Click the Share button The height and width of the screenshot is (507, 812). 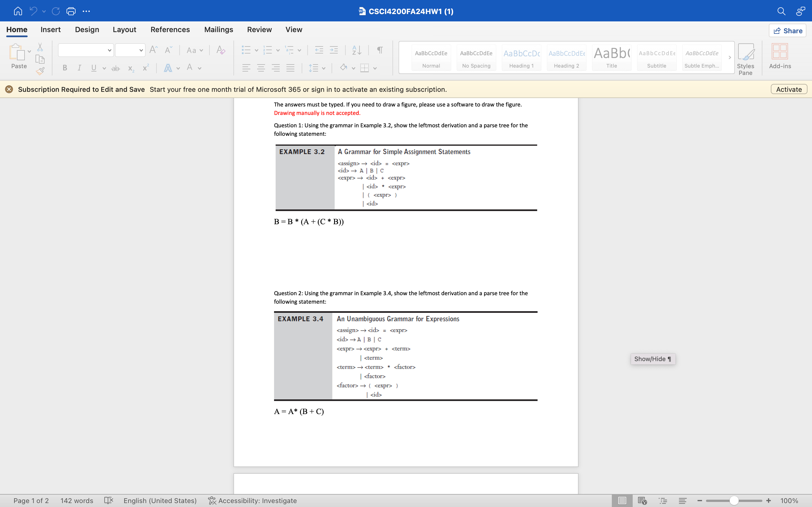click(x=787, y=30)
